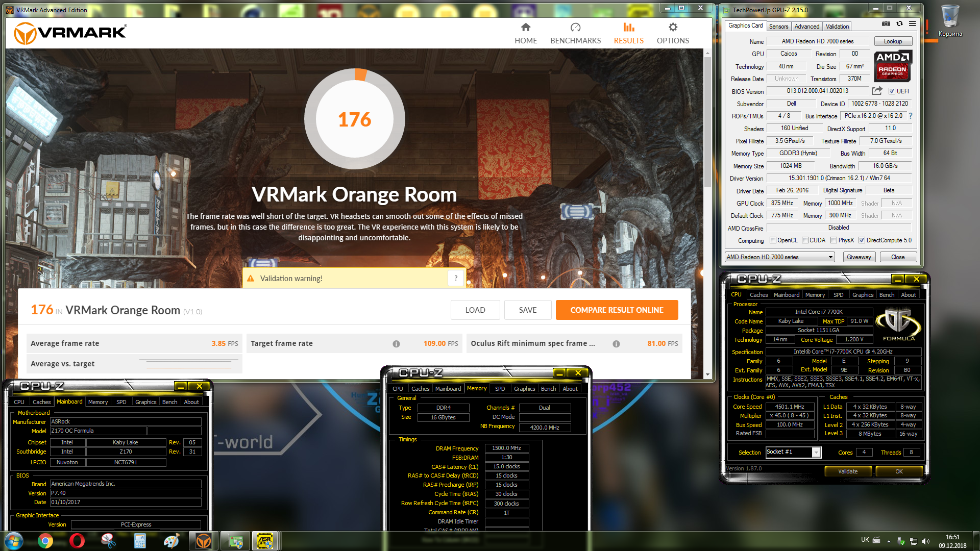Click the UK input language indicator
Screen dimensions: 980x551
[x=865, y=540]
